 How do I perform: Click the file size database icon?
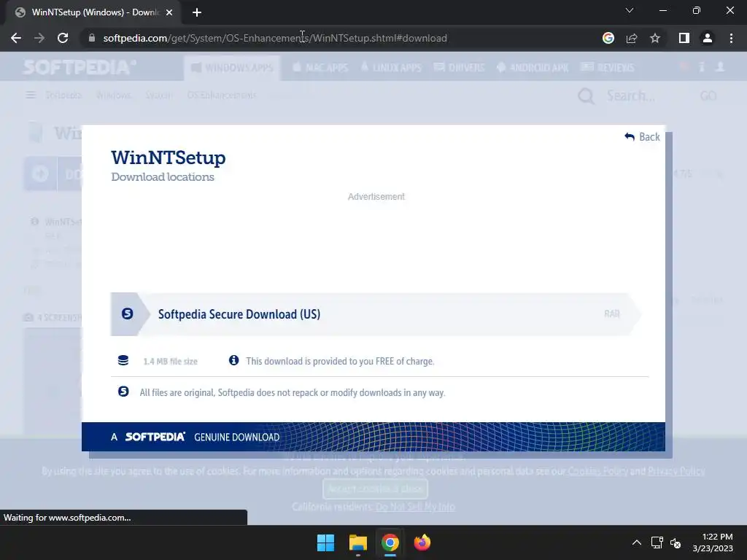pos(123,360)
